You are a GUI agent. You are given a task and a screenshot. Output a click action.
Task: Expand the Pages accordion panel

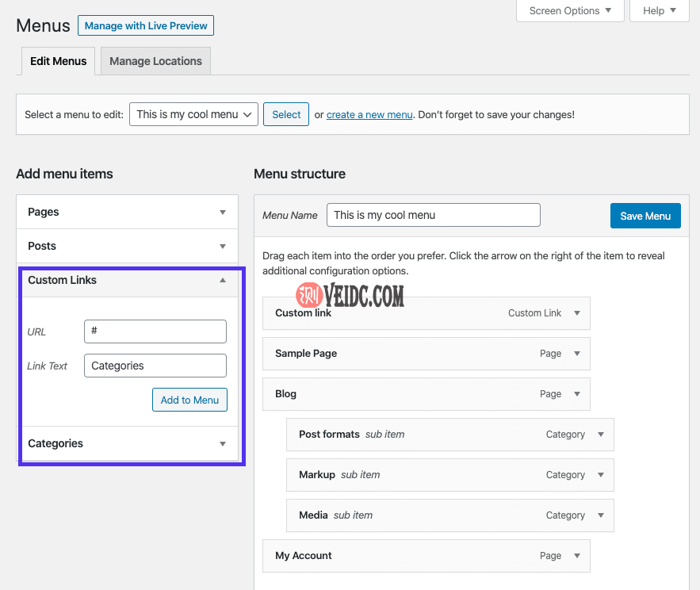point(223,213)
